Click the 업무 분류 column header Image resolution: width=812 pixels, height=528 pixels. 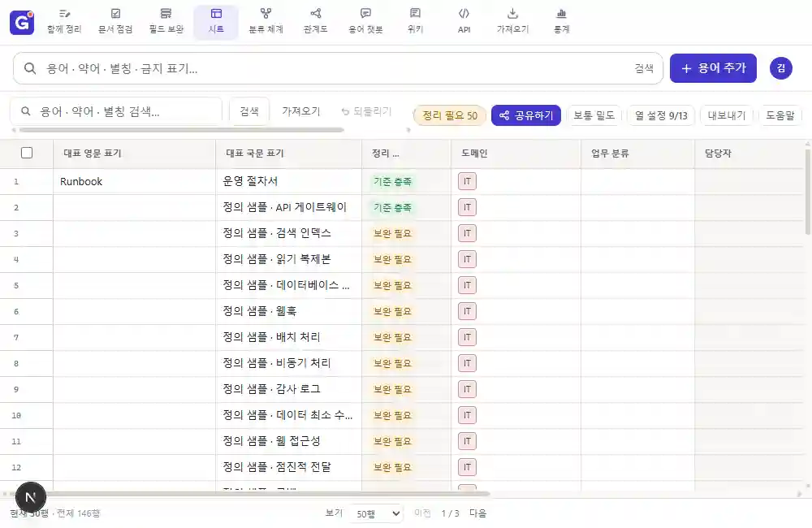tap(637, 154)
